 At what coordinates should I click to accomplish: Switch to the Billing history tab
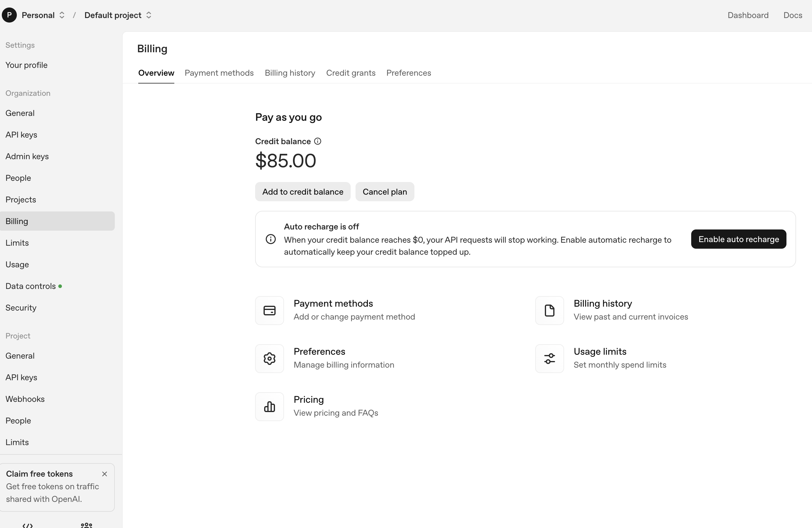pos(290,73)
